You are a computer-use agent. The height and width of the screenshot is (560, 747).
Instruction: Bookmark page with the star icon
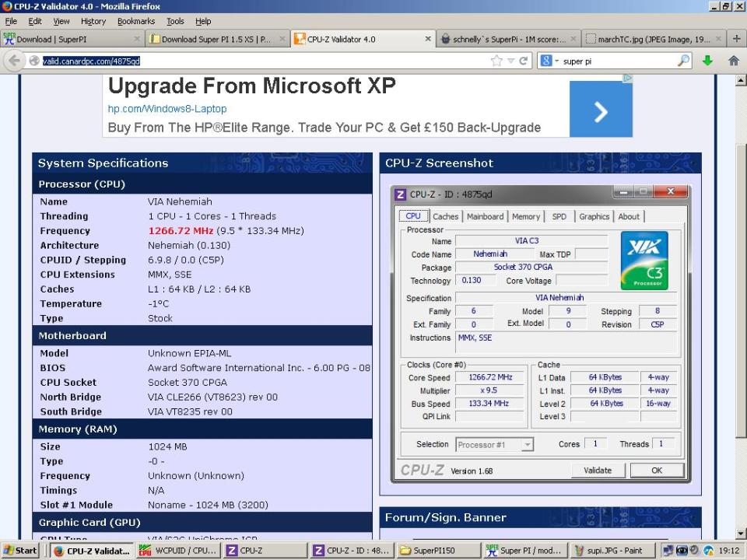496,61
